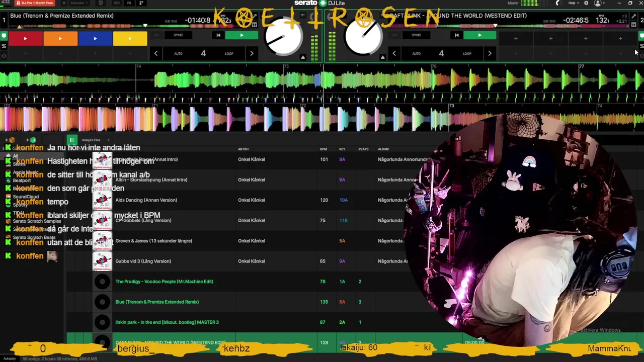The height and width of the screenshot is (362, 644).
Task: Open Serato settings gear
Action: [x=586, y=3]
